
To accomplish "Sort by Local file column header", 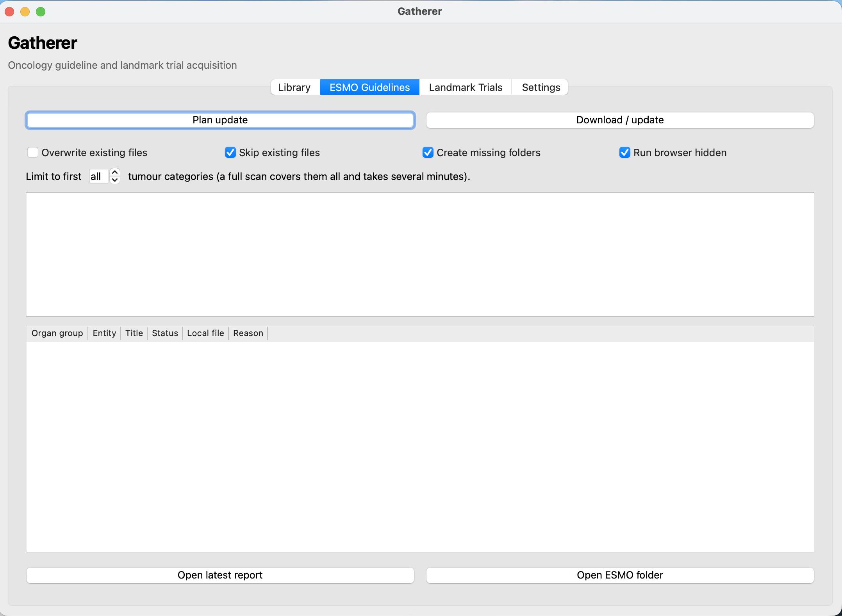I will (x=206, y=333).
